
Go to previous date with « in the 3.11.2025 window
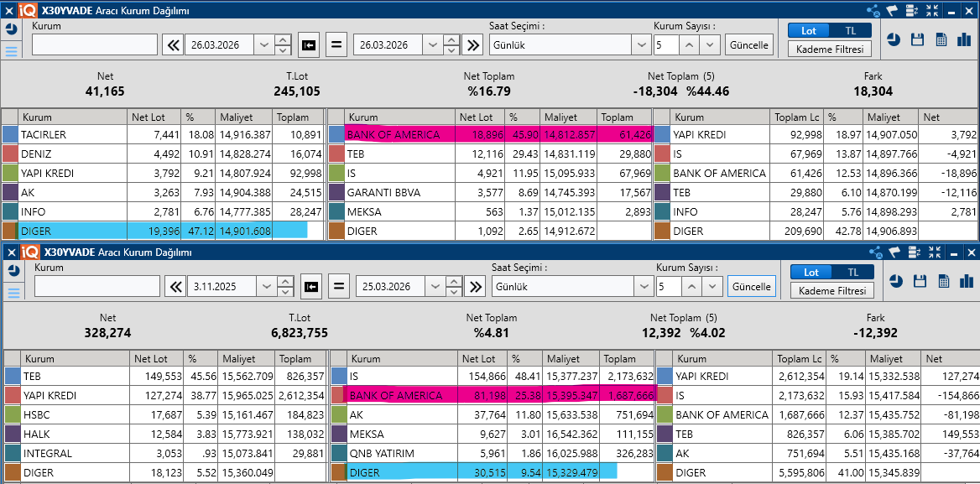(175, 287)
